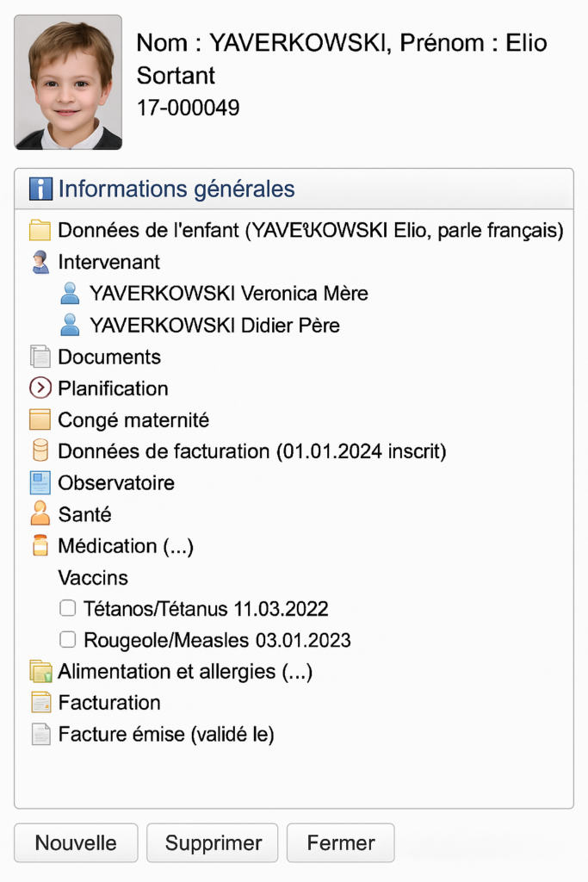The width and height of the screenshot is (588, 882).
Task: Click the Nouvelle button
Action: click(x=76, y=842)
